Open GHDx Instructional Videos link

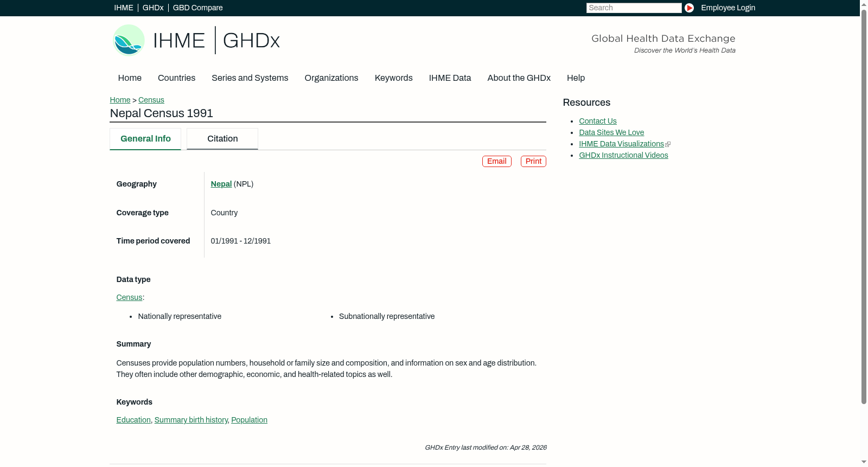[623, 155]
